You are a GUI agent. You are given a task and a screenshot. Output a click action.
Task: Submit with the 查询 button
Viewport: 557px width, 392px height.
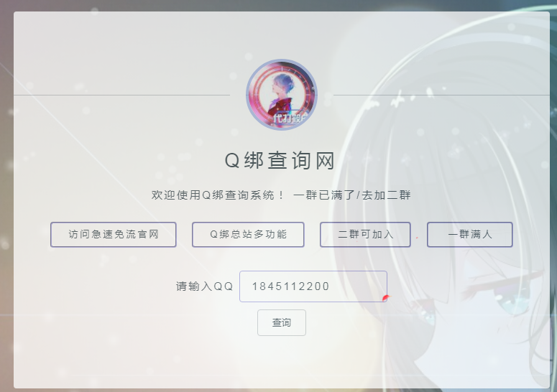click(x=281, y=323)
